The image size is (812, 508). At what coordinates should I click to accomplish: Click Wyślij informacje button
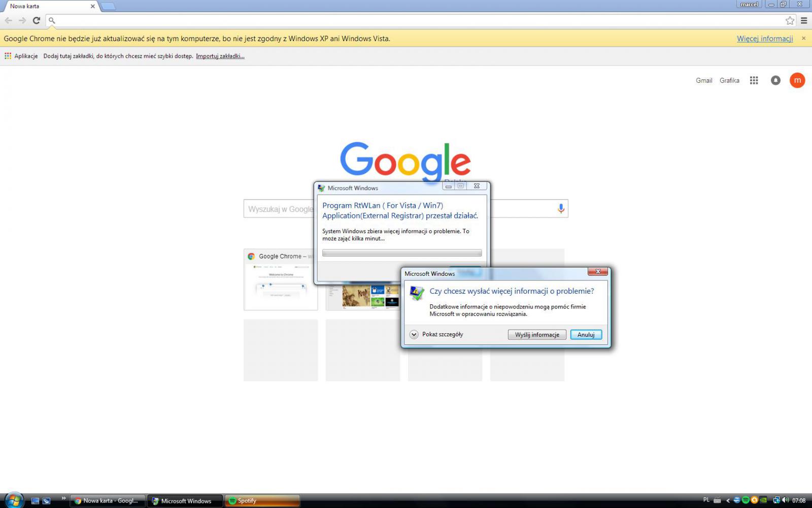click(x=537, y=335)
